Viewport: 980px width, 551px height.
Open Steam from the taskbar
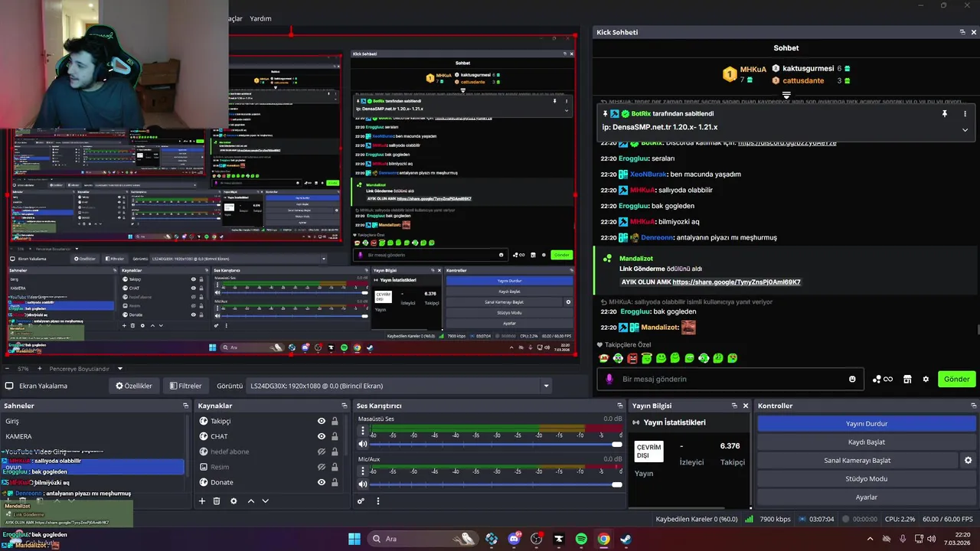tap(626, 539)
